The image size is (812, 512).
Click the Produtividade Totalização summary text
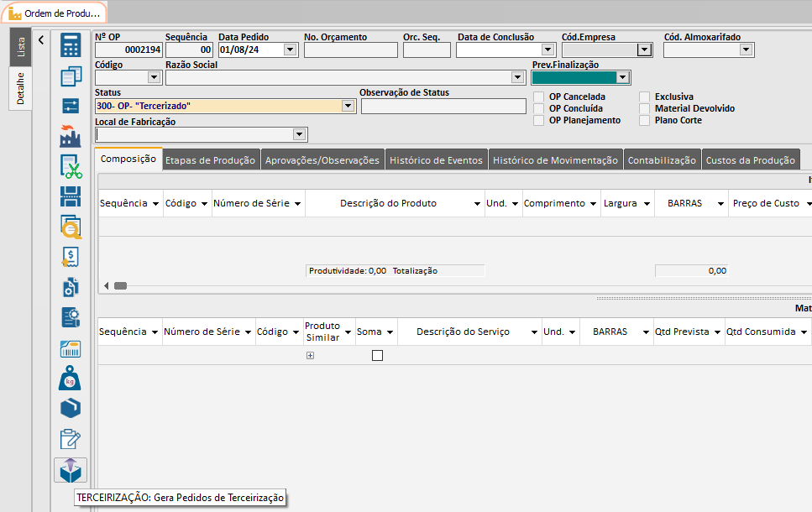click(396, 271)
